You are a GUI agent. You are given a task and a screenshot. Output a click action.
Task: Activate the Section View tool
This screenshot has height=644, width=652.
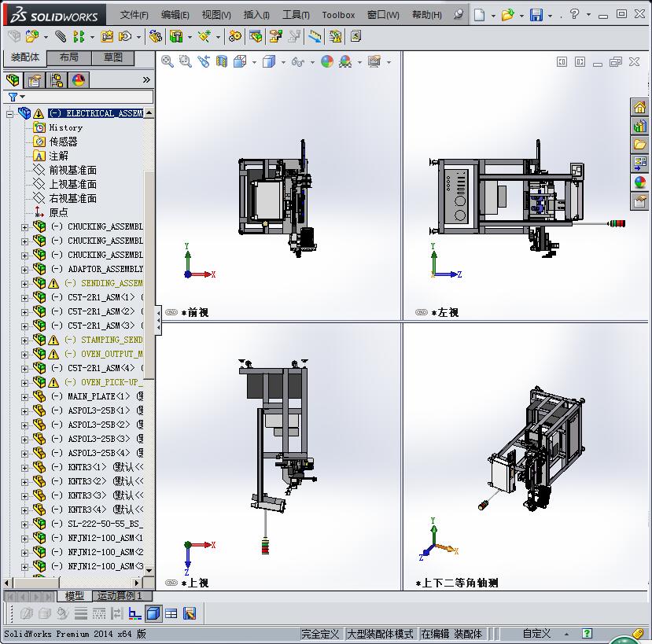(222, 61)
